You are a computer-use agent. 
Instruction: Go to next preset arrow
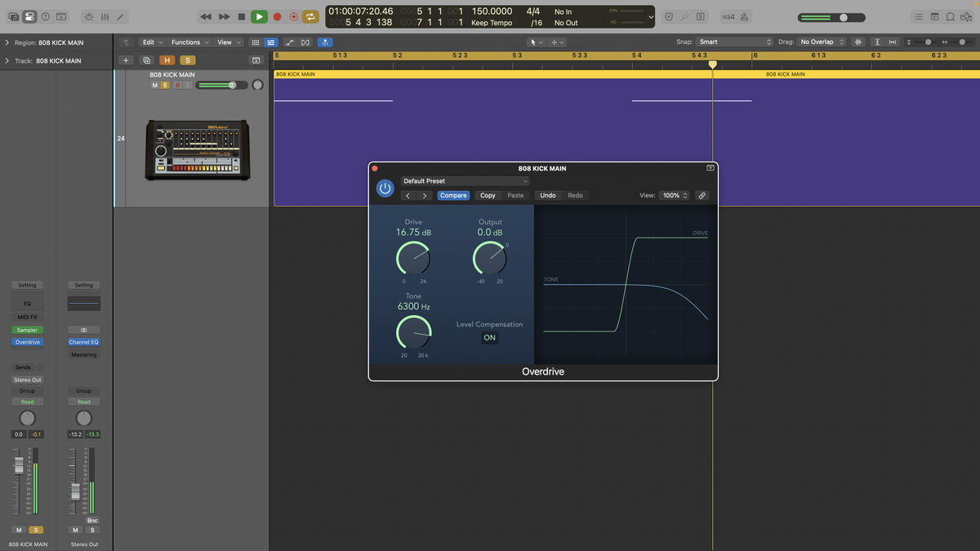coord(425,196)
